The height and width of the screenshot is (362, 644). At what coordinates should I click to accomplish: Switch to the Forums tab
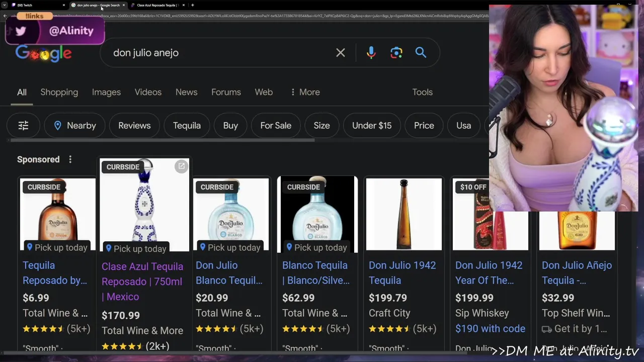[x=226, y=92]
